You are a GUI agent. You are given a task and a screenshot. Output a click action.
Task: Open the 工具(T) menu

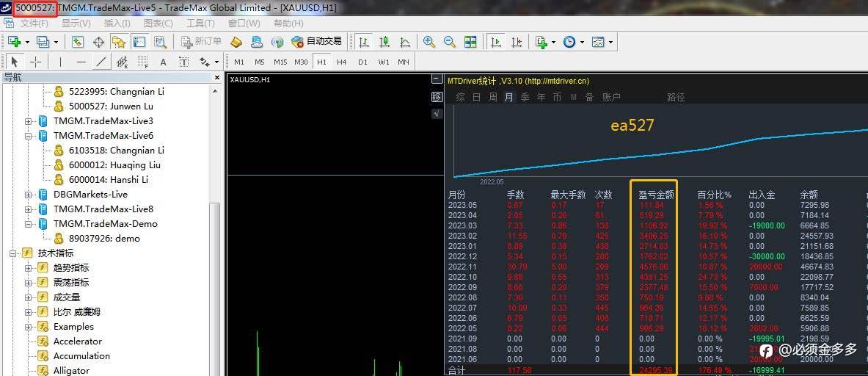[x=200, y=23]
